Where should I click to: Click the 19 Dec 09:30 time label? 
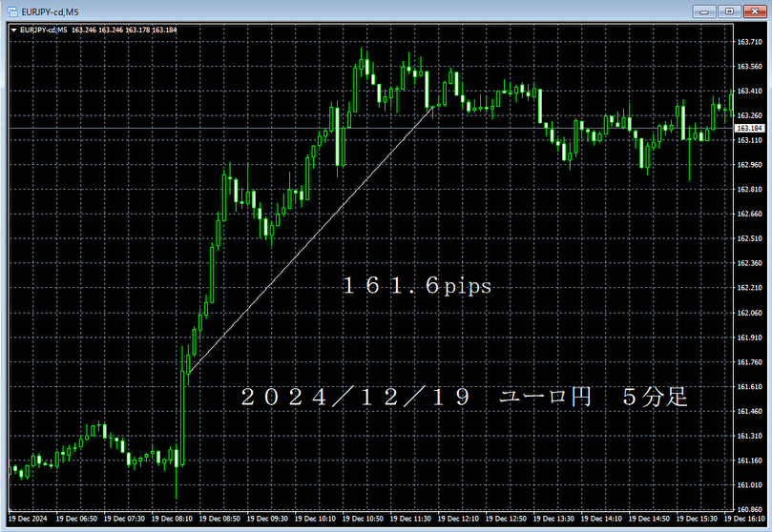click(x=267, y=519)
